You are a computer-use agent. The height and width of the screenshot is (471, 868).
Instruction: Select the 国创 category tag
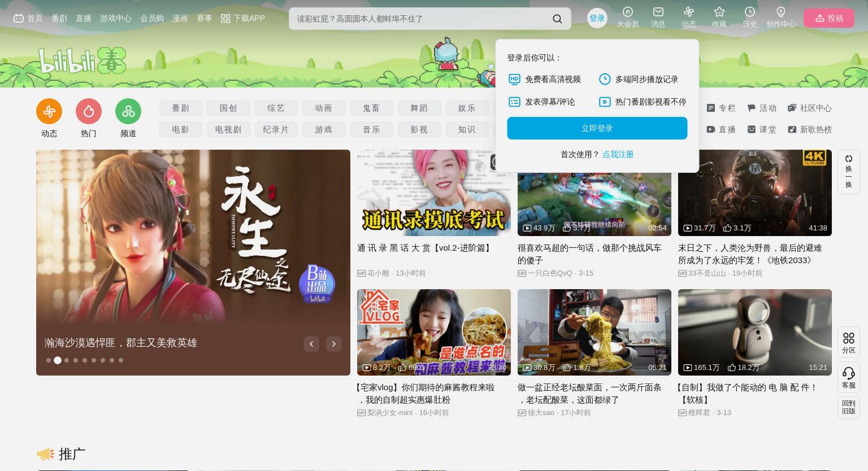click(x=228, y=108)
